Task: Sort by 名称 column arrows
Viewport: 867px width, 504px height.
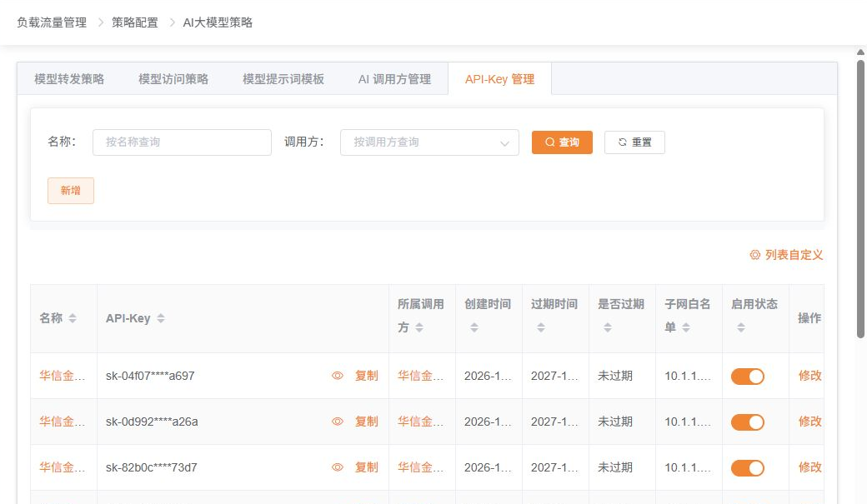Action: pyautogui.click(x=73, y=318)
